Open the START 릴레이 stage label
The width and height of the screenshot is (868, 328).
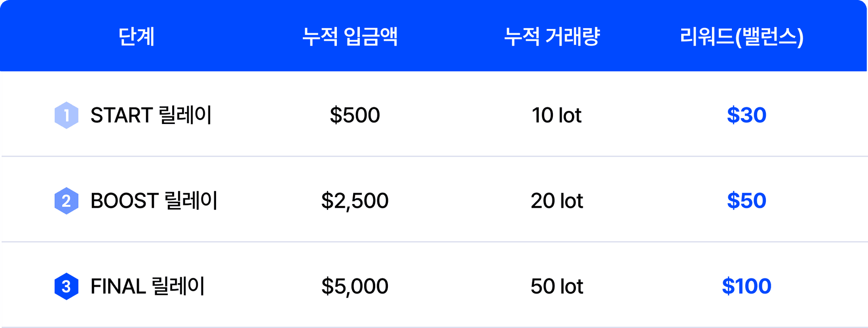click(151, 115)
